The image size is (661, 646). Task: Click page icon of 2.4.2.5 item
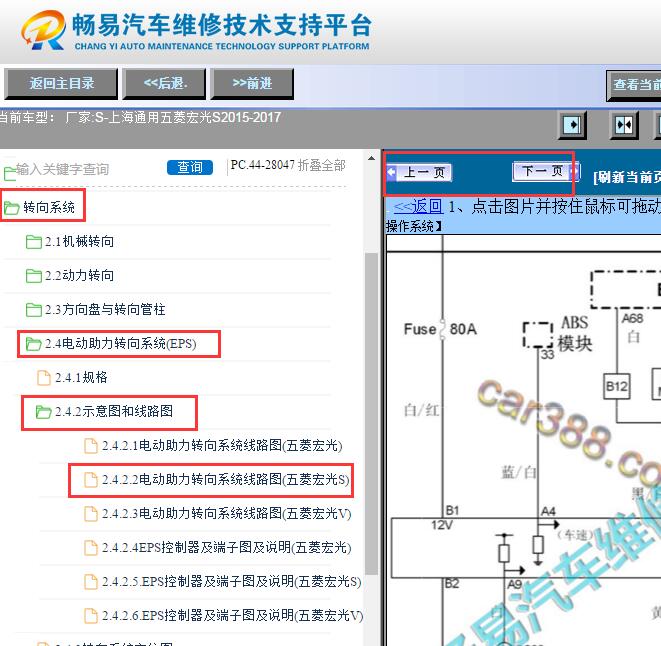(91, 582)
